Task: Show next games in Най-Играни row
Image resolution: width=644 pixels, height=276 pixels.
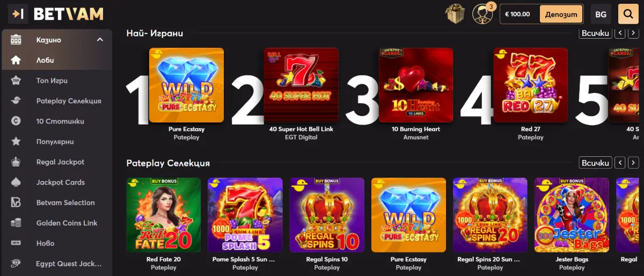Action: click(633, 33)
